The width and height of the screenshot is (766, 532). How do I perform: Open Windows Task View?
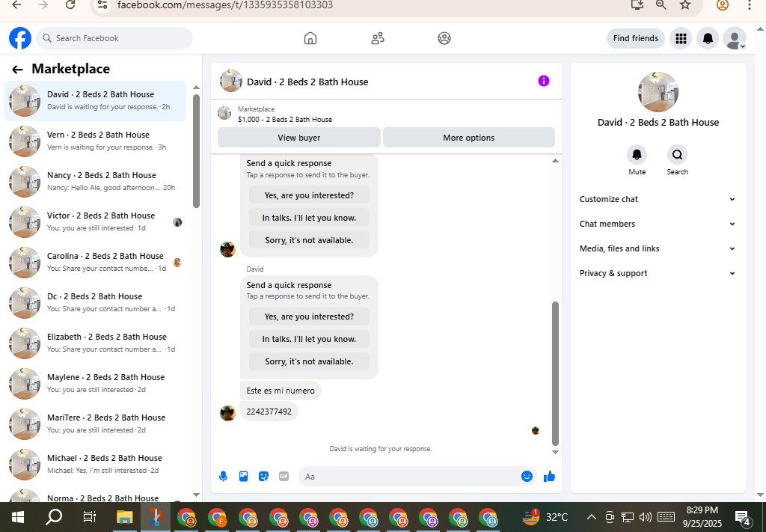pos(90,517)
